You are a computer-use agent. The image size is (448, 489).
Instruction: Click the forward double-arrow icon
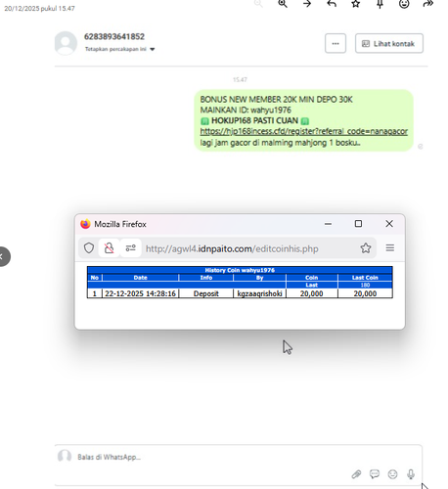pyautogui.click(x=428, y=4)
